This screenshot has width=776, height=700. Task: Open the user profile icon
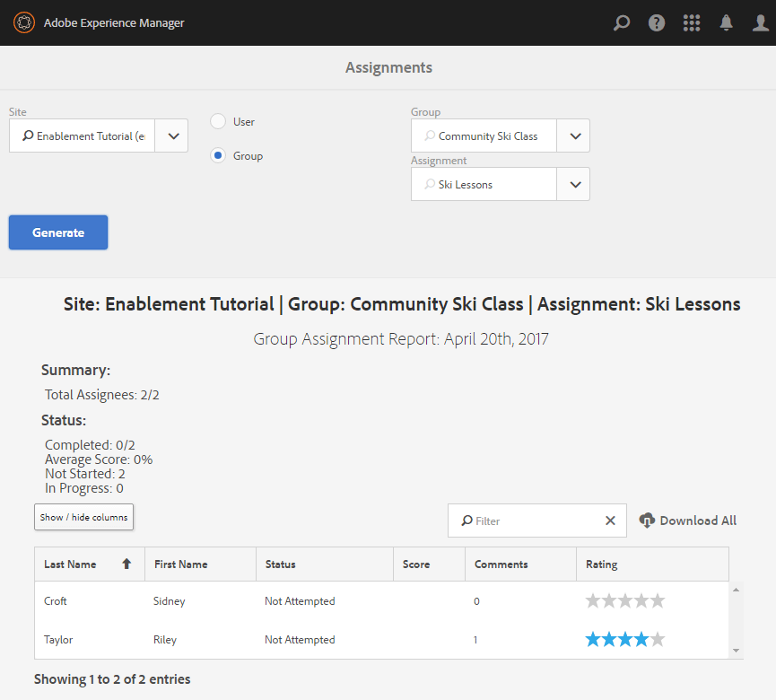tap(761, 23)
